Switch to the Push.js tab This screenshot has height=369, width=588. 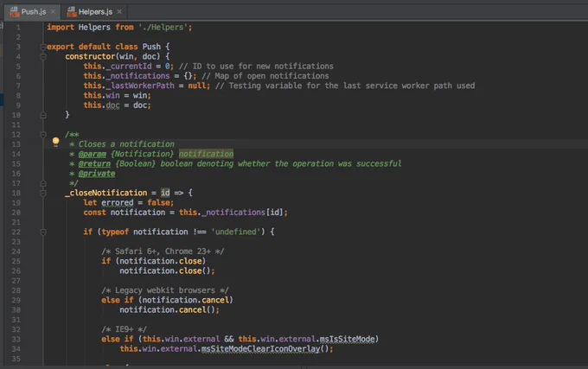(33, 11)
